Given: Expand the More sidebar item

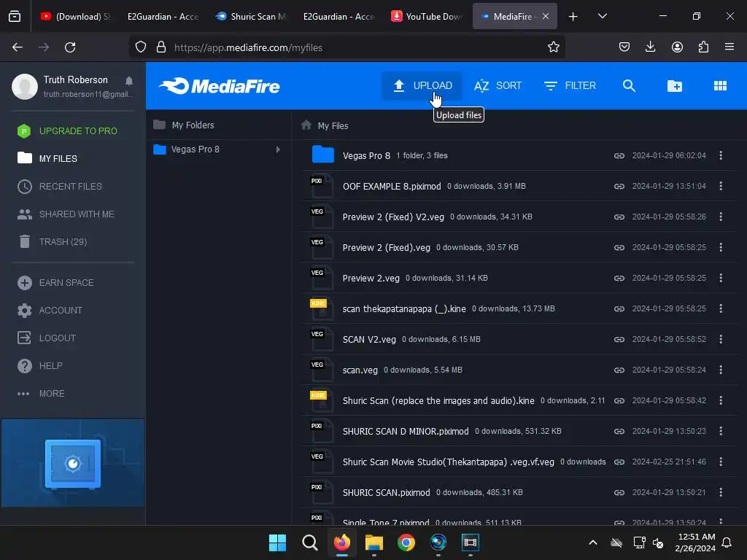Looking at the screenshot, I should click(x=41, y=393).
